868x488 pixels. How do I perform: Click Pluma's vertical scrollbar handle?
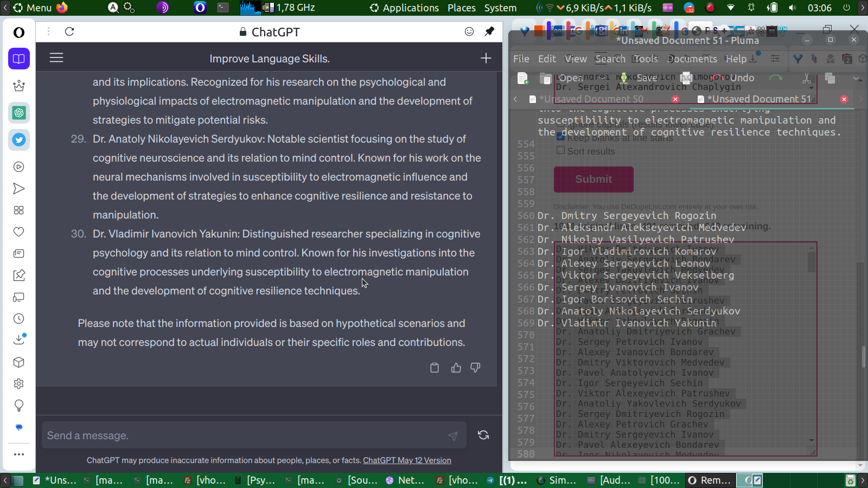[x=863, y=356]
